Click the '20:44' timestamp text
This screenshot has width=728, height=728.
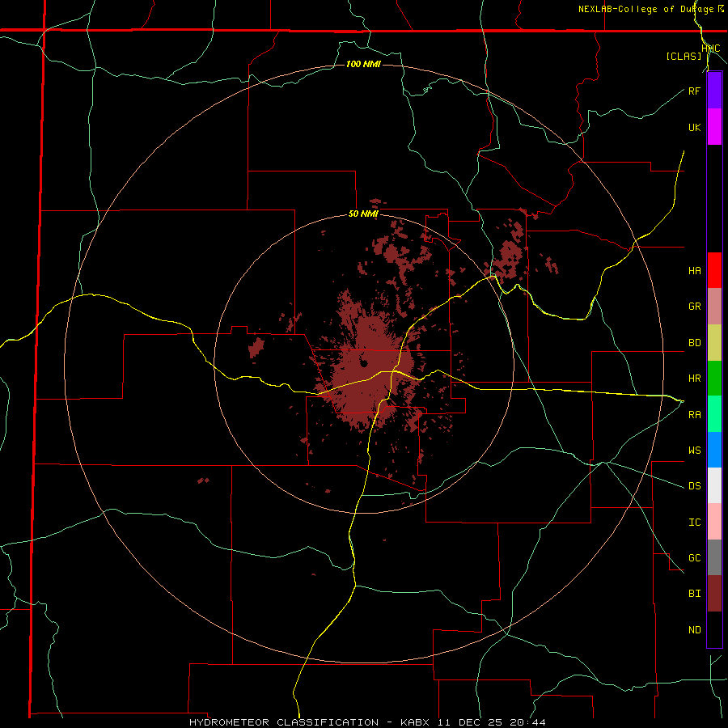[x=527, y=722]
